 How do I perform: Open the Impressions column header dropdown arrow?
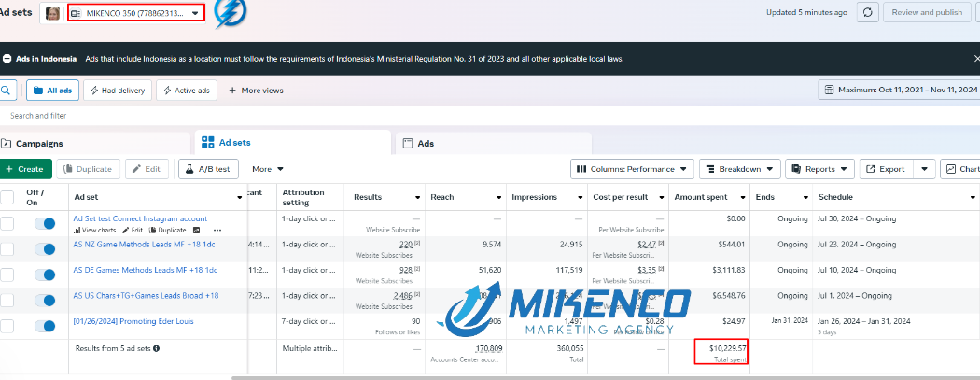[x=580, y=198]
